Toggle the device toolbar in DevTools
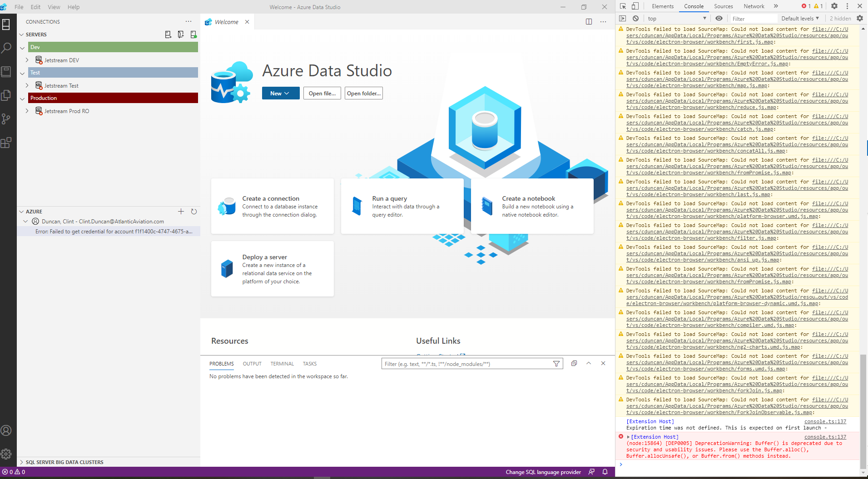Image resolution: width=868 pixels, height=479 pixels. [635, 6]
